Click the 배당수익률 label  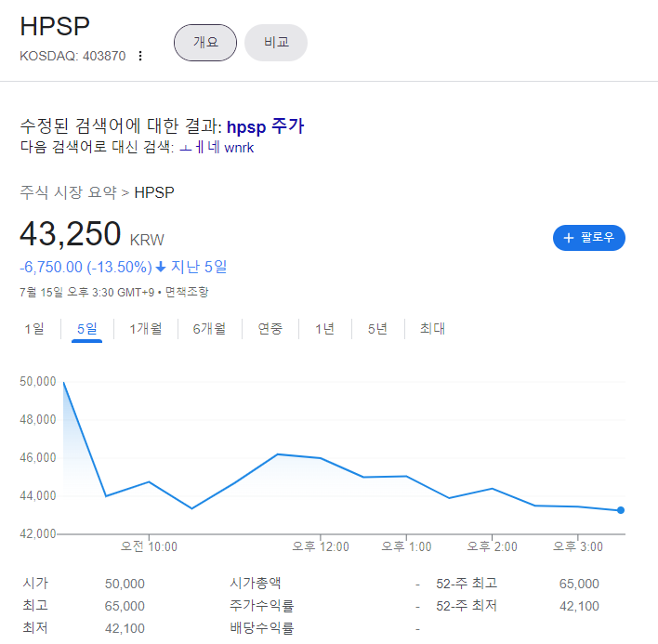click(261, 627)
